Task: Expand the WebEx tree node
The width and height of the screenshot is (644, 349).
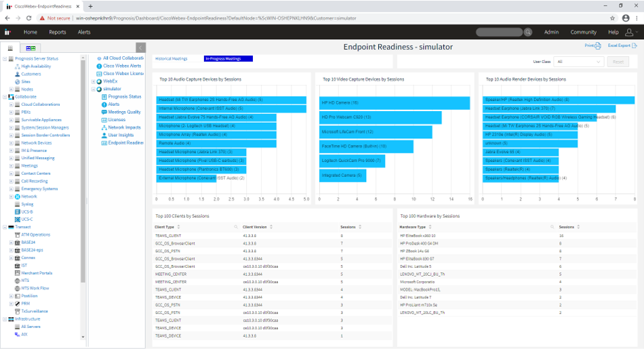Action: pos(93,81)
